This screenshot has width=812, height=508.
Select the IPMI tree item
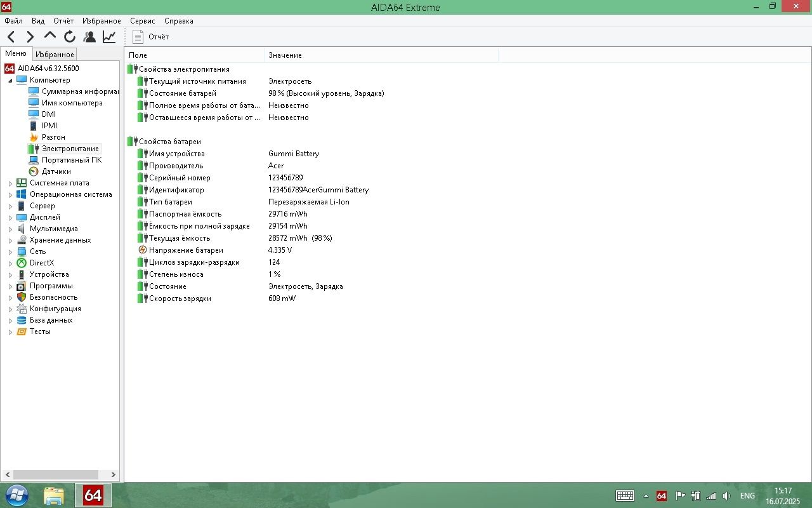(49, 126)
